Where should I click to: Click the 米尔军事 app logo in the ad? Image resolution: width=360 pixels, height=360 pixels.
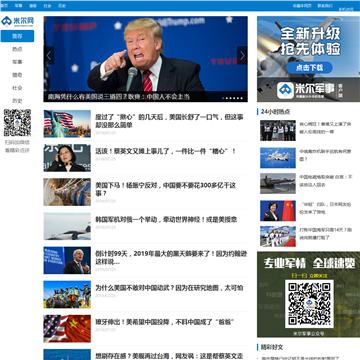[285, 90]
